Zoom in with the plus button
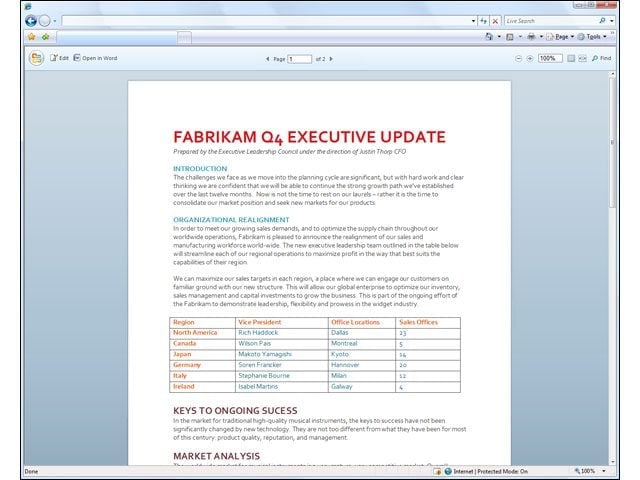The width and height of the screenshot is (640, 480). pyautogui.click(x=530, y=58)
